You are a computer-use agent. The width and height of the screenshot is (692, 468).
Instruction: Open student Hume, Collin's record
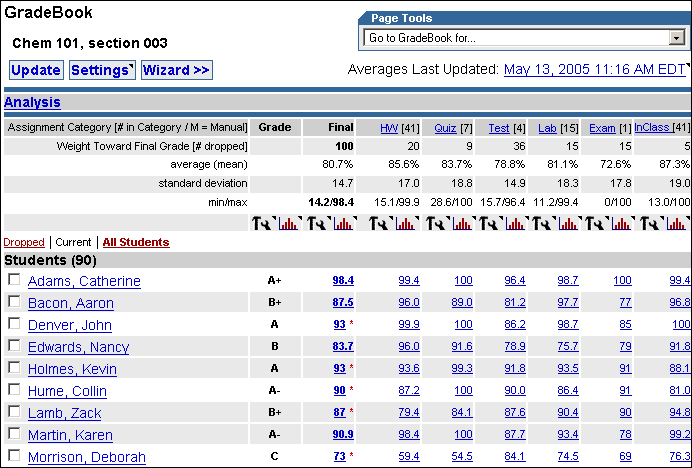point(67,391)
